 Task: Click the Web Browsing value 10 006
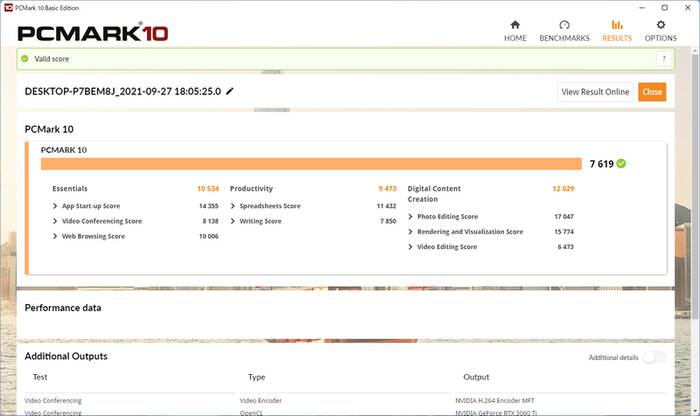tap(208, 236)
